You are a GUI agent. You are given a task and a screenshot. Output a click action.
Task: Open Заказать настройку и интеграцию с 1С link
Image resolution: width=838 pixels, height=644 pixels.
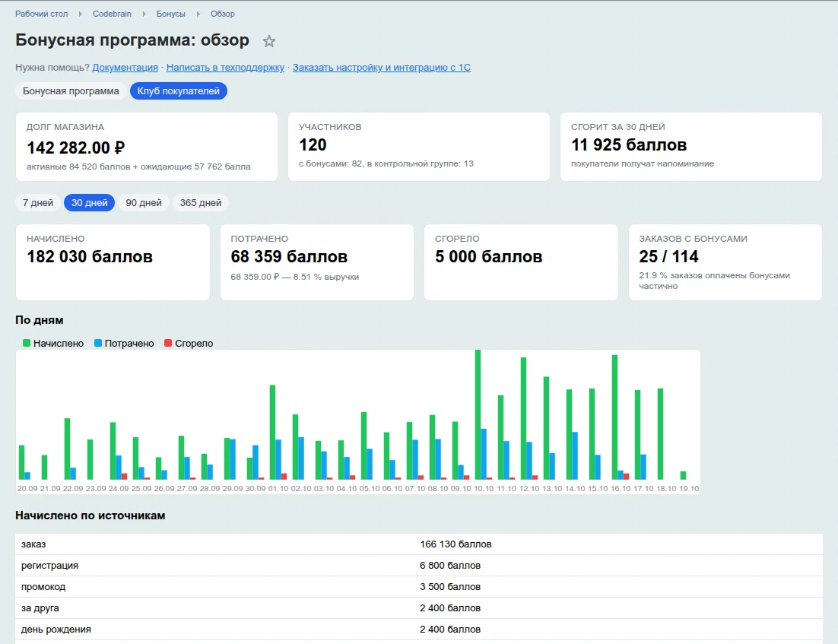[382, 68]
